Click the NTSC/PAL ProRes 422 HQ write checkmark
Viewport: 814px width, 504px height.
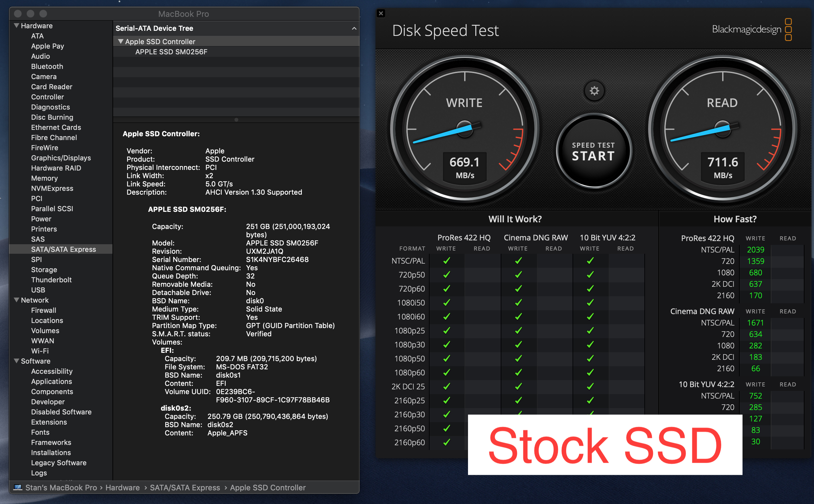point(446,260)
